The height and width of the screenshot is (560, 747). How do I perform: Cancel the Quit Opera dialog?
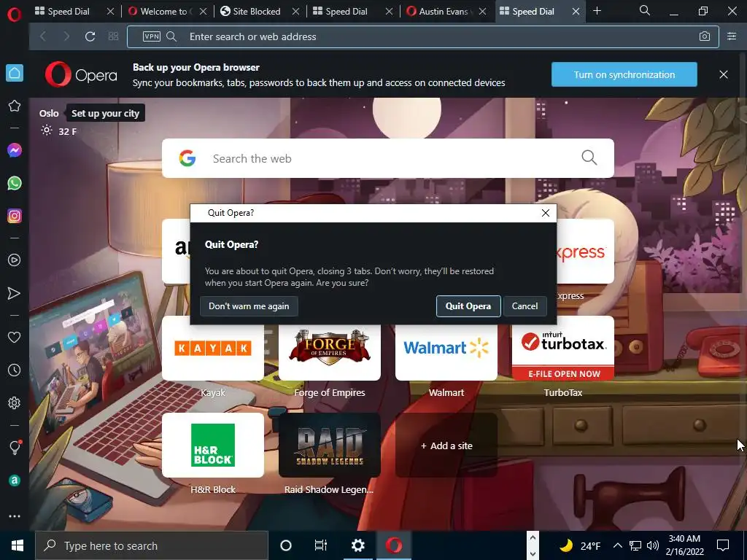point(525,306)
